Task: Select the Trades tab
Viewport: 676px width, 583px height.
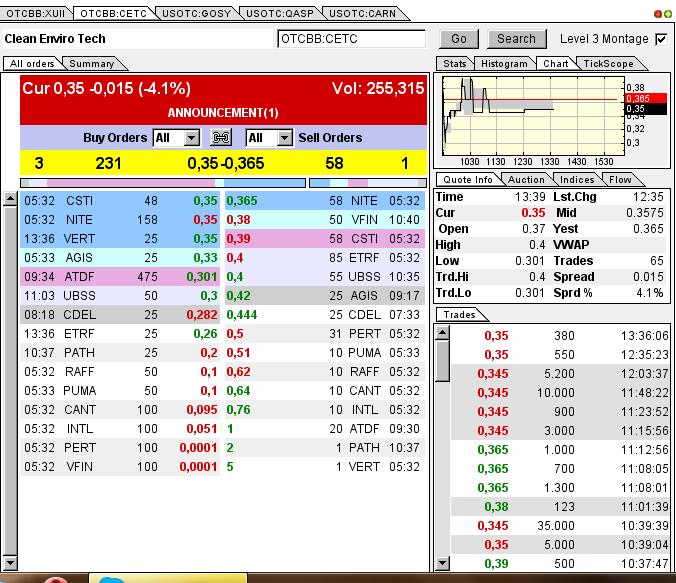Action: 460,314
